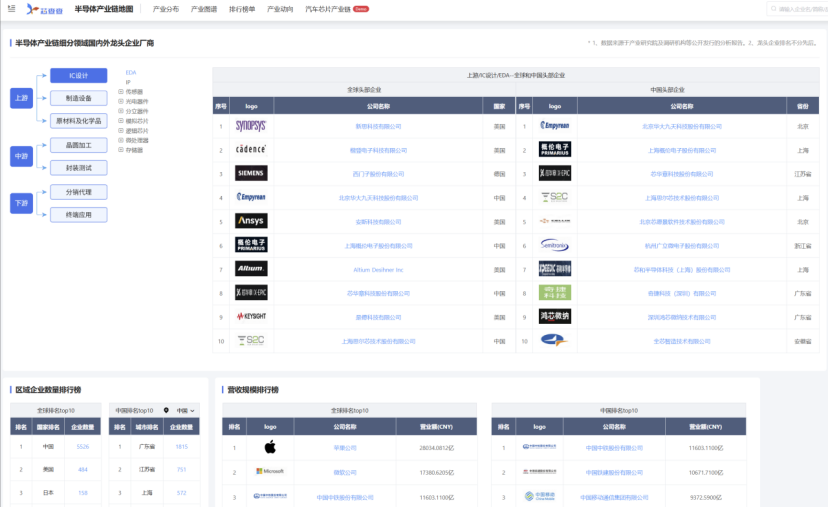Viewport: 829px width, 508px height.
Task: Open the 微软公司 link in revenue ranking
Action: [x=345, y=473]
